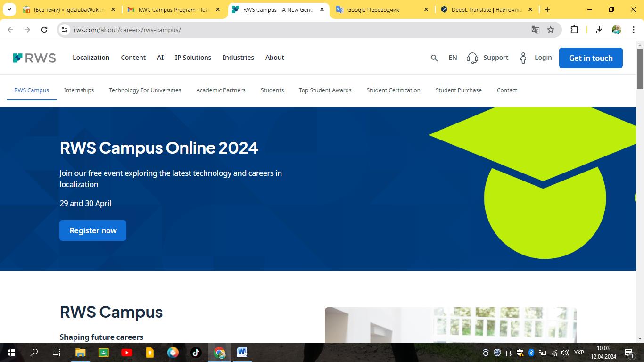The width and height of the screenshot is (644, 362).
Task: Open the website search magnifier icon
Action: pyautogui.click(x=434, y=58)
